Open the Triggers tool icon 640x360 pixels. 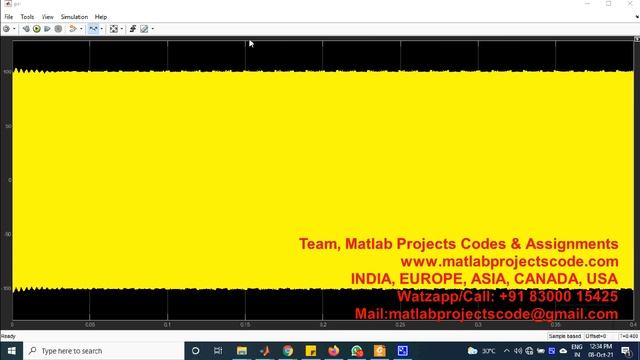point(133,29)
